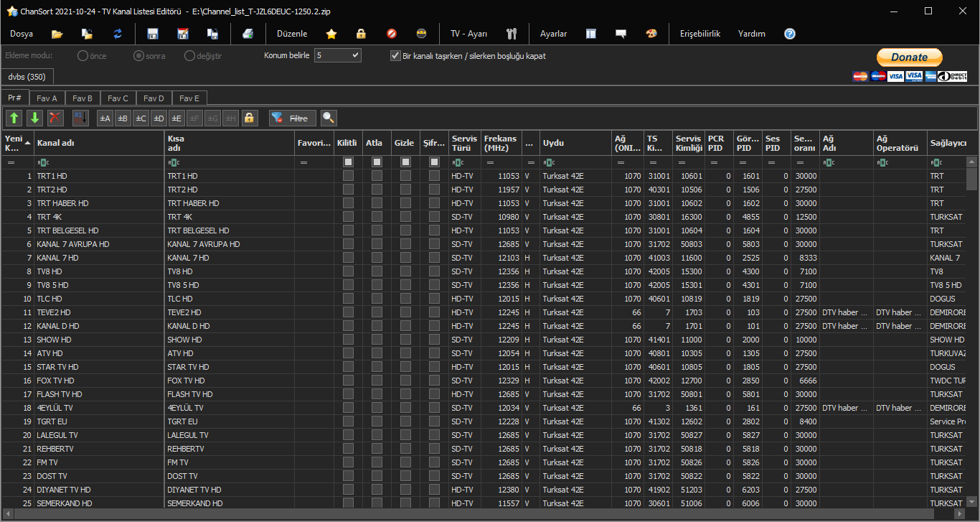Remove channel with red X icon
This screenshot has width=980, height=522.
click(x=55, y=118)
